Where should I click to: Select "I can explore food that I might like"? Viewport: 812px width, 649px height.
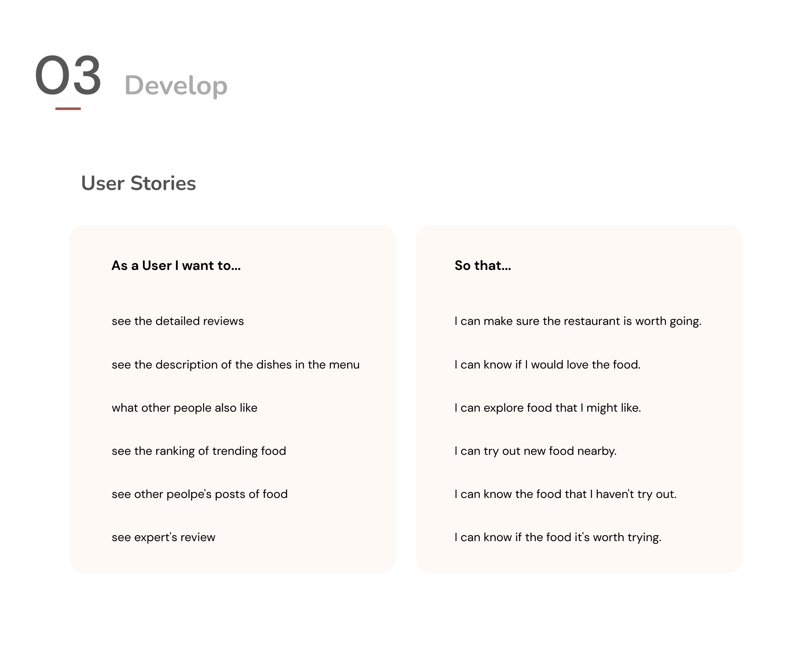tap(548, 408)
